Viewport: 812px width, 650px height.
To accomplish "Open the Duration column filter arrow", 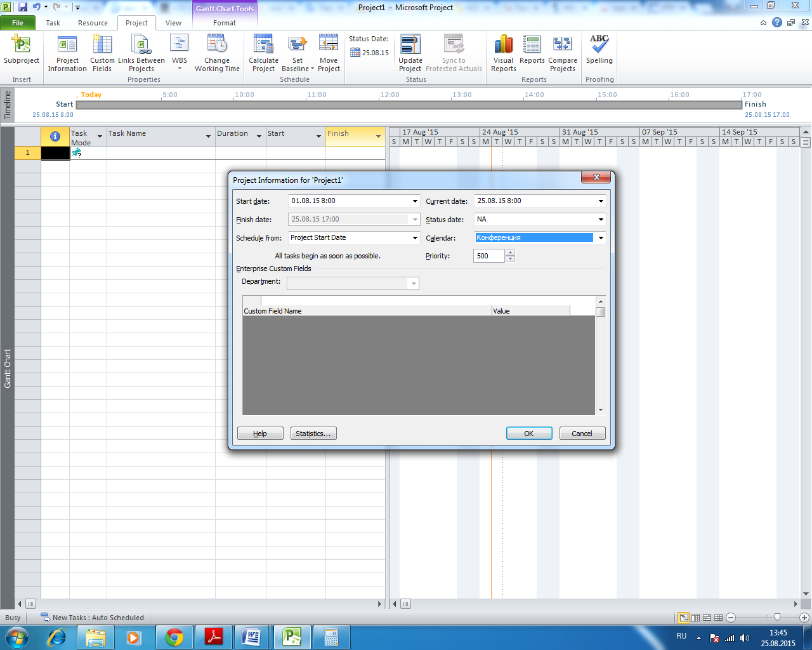I will point(259,136).
